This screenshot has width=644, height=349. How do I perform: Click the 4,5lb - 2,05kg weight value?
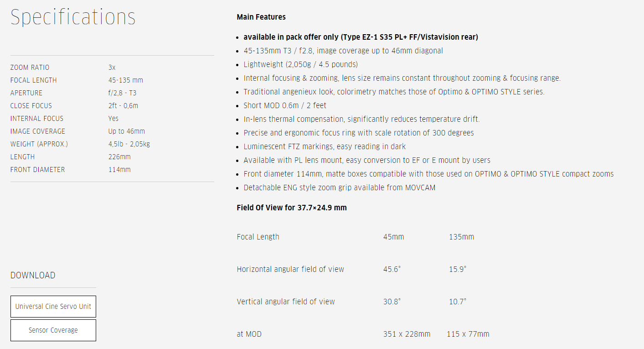point(129,144)
